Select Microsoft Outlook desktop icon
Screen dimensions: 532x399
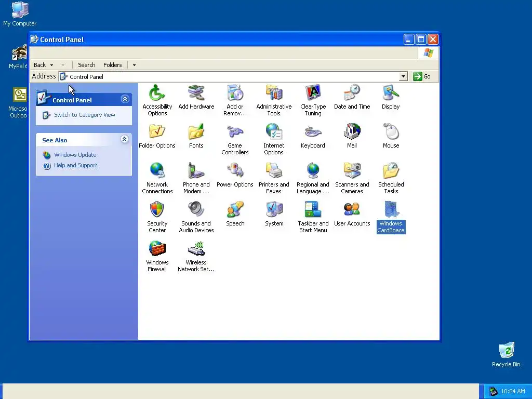pos(19,103)
